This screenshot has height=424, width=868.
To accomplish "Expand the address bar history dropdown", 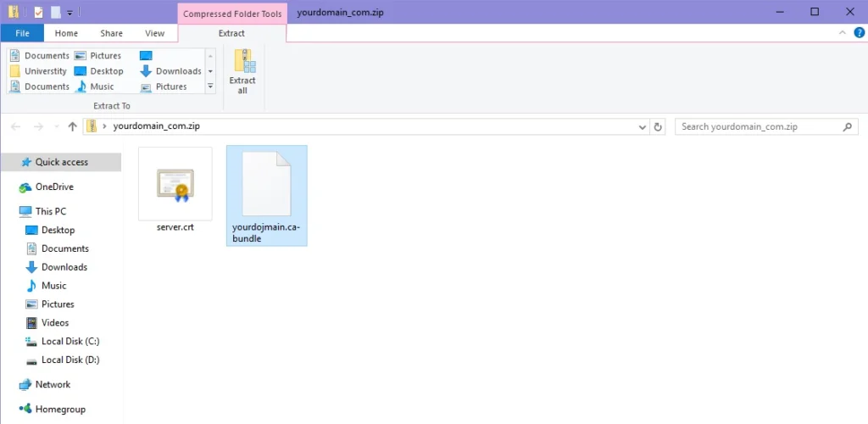I will pos(643,126).
